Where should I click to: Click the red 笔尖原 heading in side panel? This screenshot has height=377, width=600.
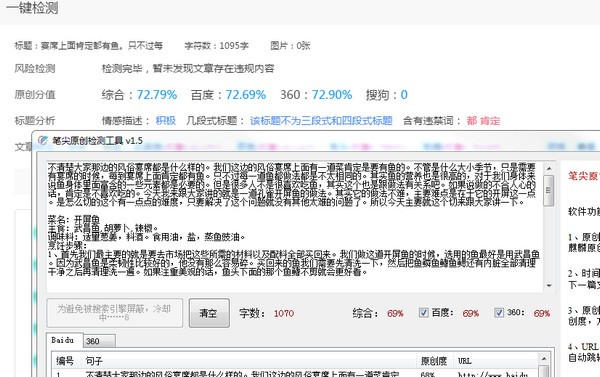click(x=584, y=176)
